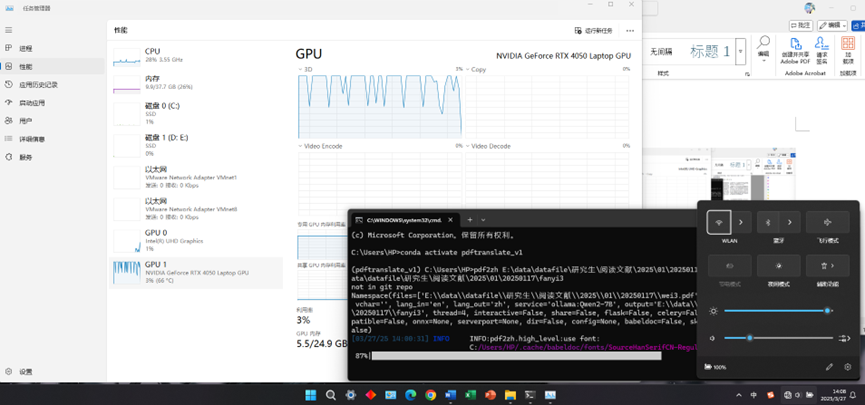
Task: Toggle the WLAN Wi-Fi quick setting
Action: (719, 222)
